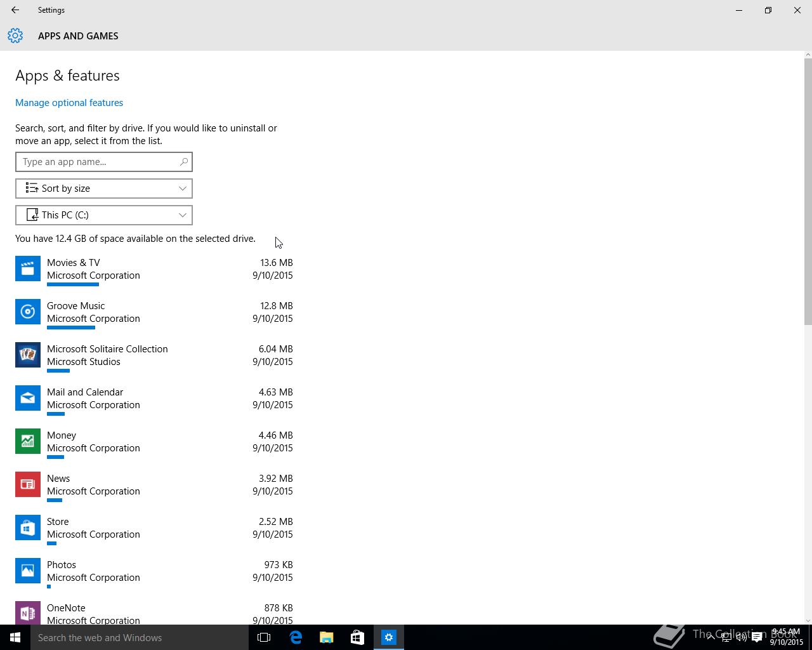Select the Money entry name
812x650 pixels.
point(62,435)
